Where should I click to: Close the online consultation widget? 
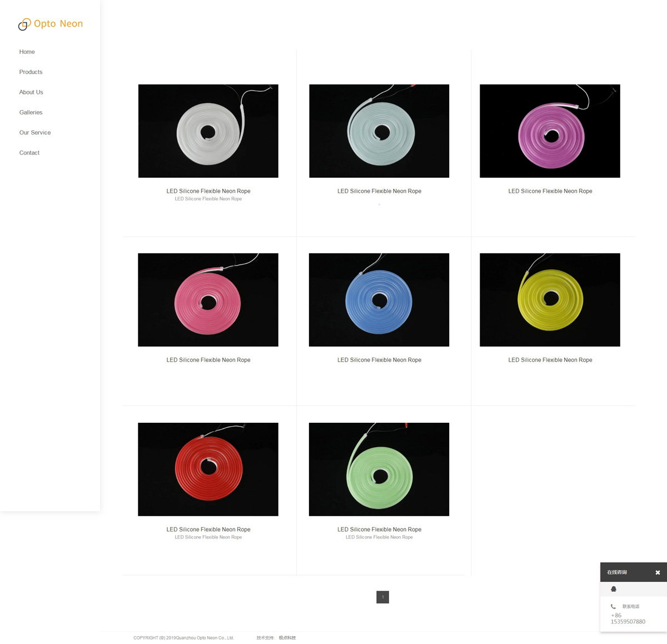(658, 572)
